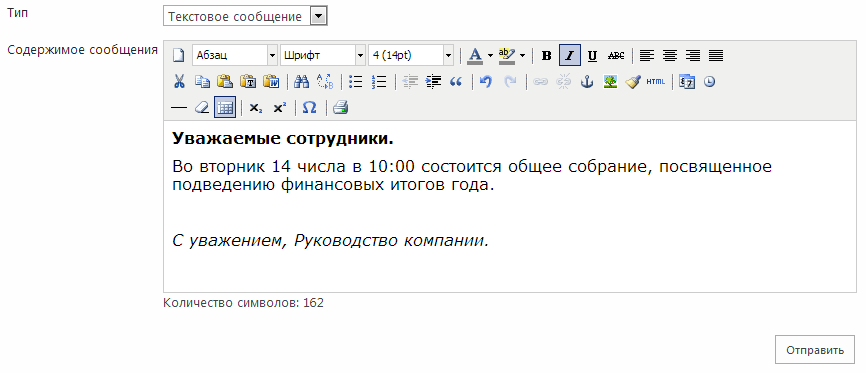The image size is (866, 373).
Task: Expand the highlight color picker arrow
Action: coord(522,55)
